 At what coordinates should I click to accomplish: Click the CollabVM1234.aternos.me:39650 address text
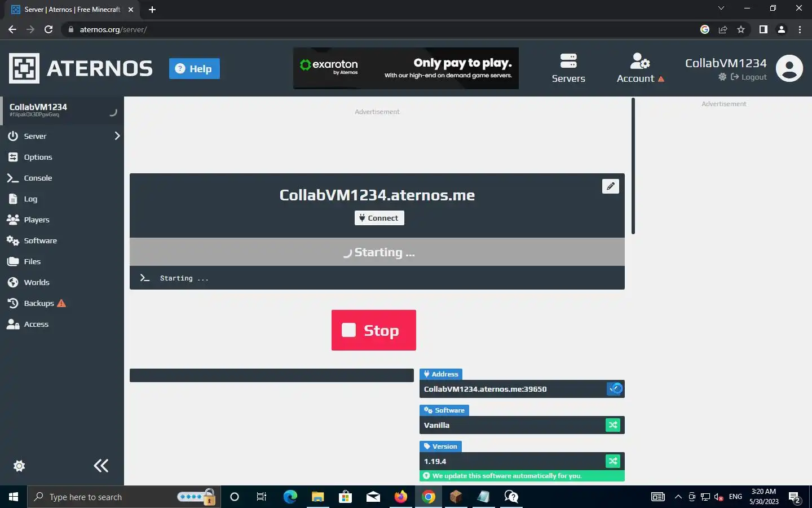(486, 389)
